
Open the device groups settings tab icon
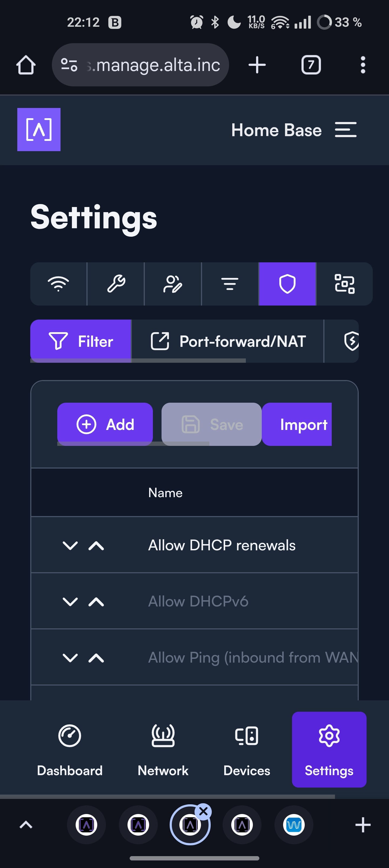(x=344, y=284)
